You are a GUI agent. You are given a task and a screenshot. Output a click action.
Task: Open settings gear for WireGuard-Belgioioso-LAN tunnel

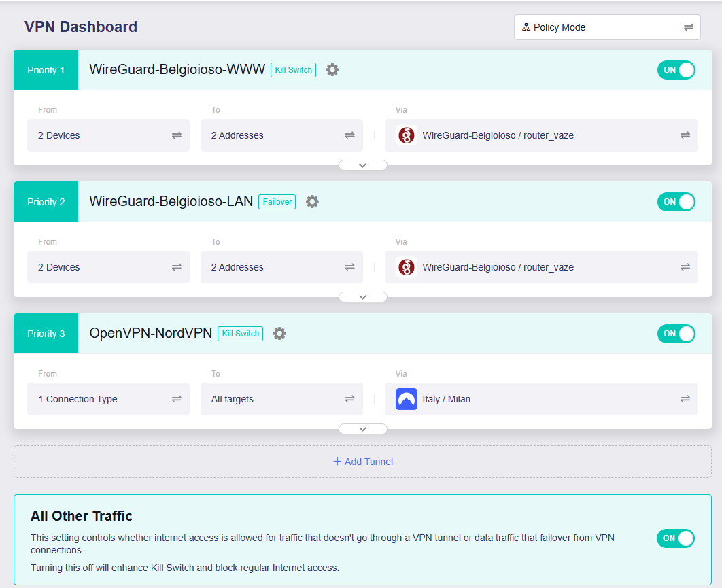(x=312, y=201)
